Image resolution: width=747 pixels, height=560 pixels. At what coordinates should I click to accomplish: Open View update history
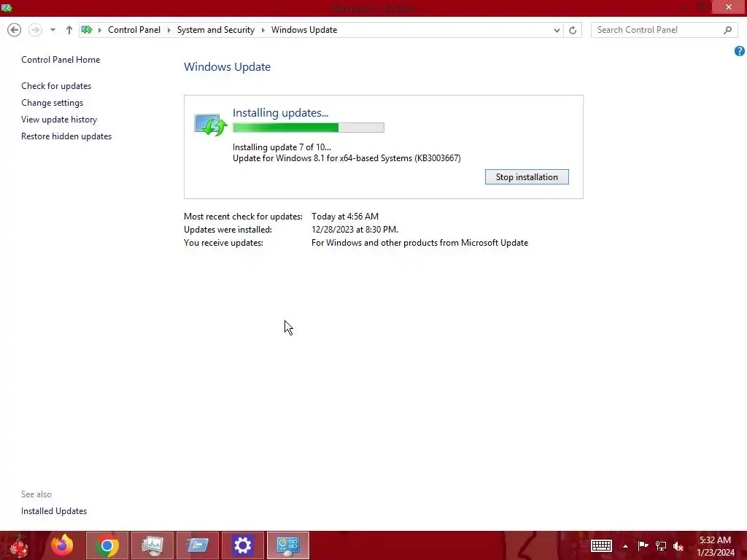click(59, 120)
